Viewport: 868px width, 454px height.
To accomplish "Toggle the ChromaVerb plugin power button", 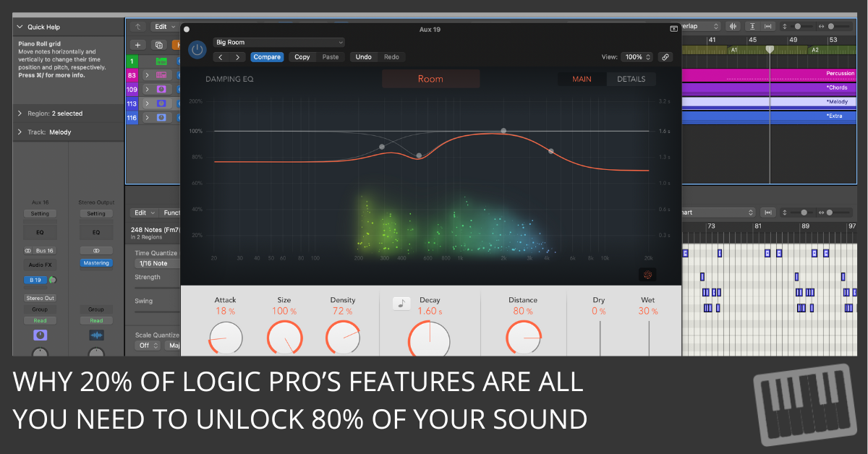I will click(x=197, y=50).
